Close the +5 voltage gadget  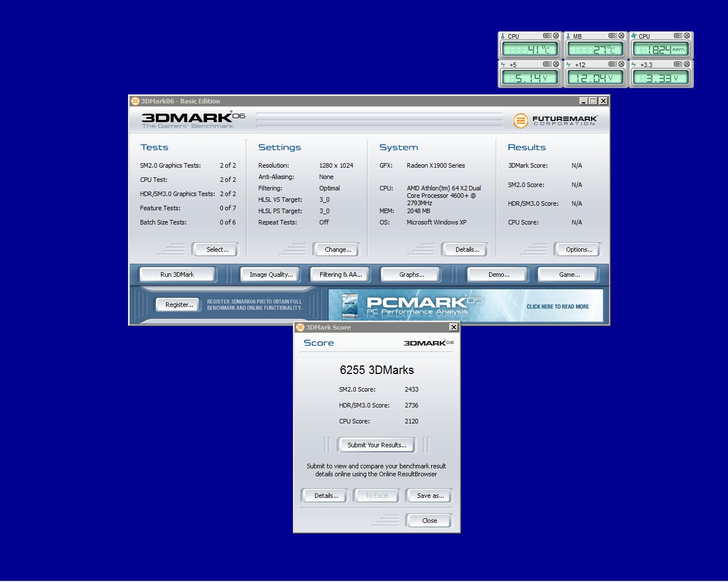[556, 64]
